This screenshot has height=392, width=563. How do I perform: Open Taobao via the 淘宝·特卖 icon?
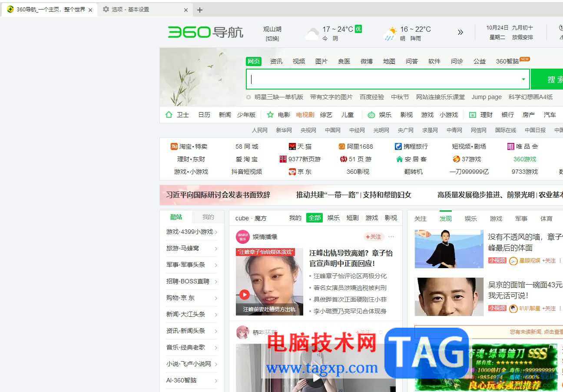(x=175, y=146)
